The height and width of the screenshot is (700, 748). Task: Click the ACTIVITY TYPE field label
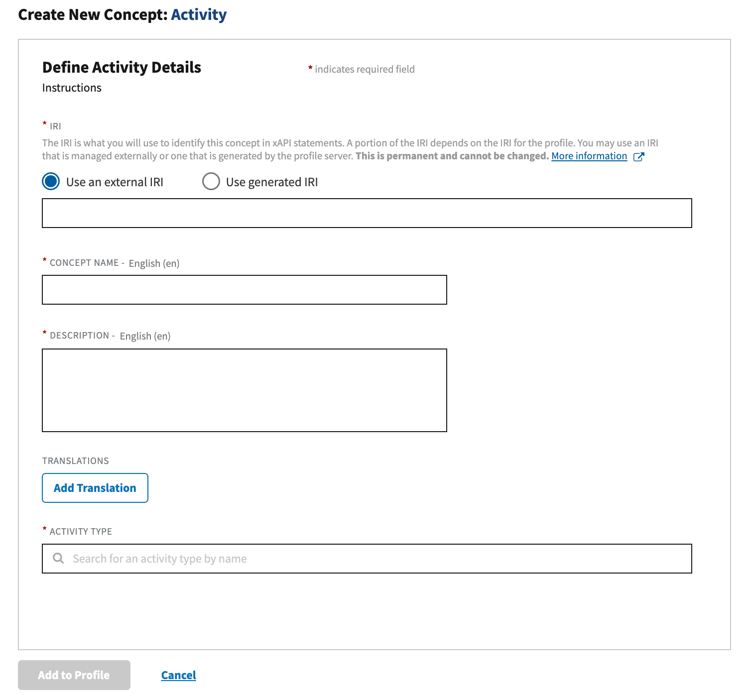pyautogui.click(x=81, y=532)
